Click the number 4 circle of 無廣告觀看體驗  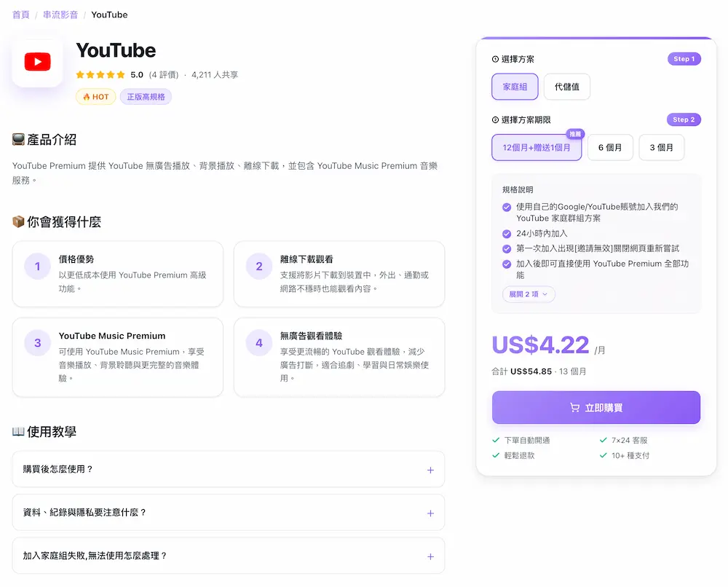coord(259,343)
